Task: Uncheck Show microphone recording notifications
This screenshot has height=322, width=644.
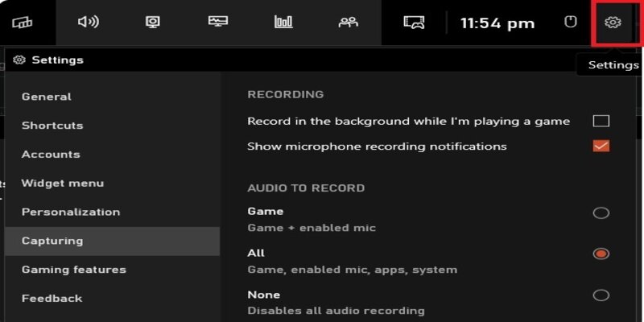Action: [601, 147]
